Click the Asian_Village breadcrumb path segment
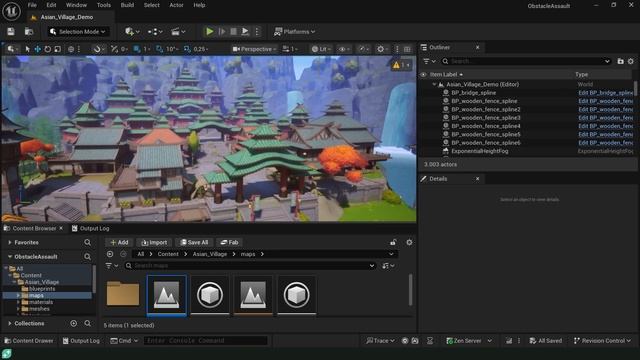This screenshot has width=640, height=360. pos(210,254)
